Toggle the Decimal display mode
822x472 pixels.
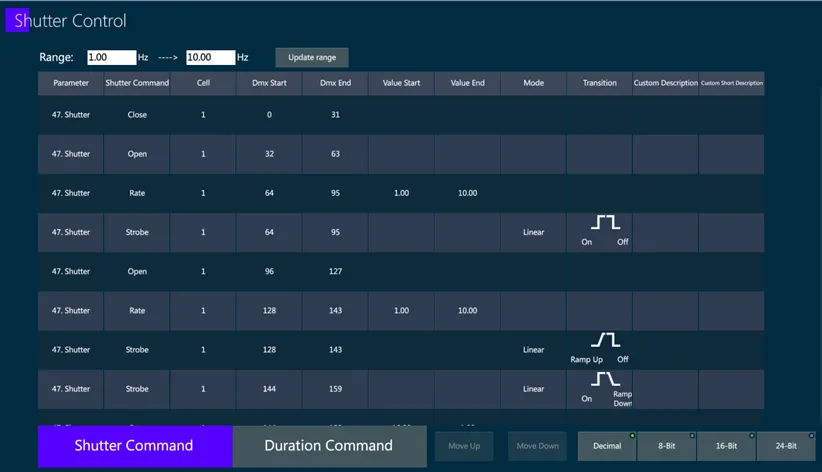pos(607,446)
